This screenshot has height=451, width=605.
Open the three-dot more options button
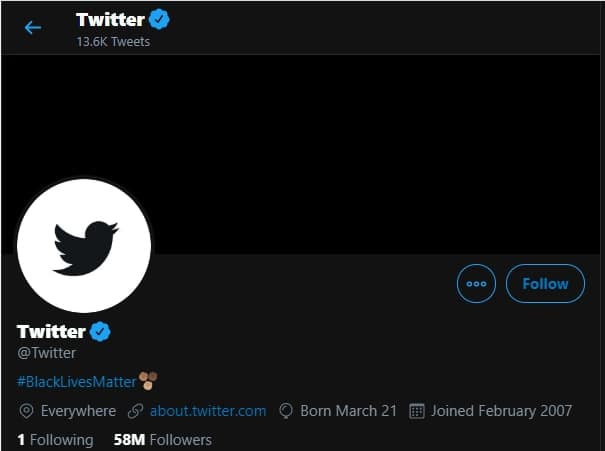coord(476,284)
